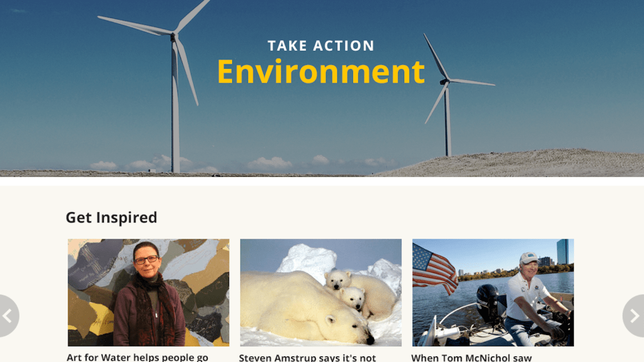
Task: Click the previous carousel arrow
Action: pyautogui.click(x=8, y=316)
